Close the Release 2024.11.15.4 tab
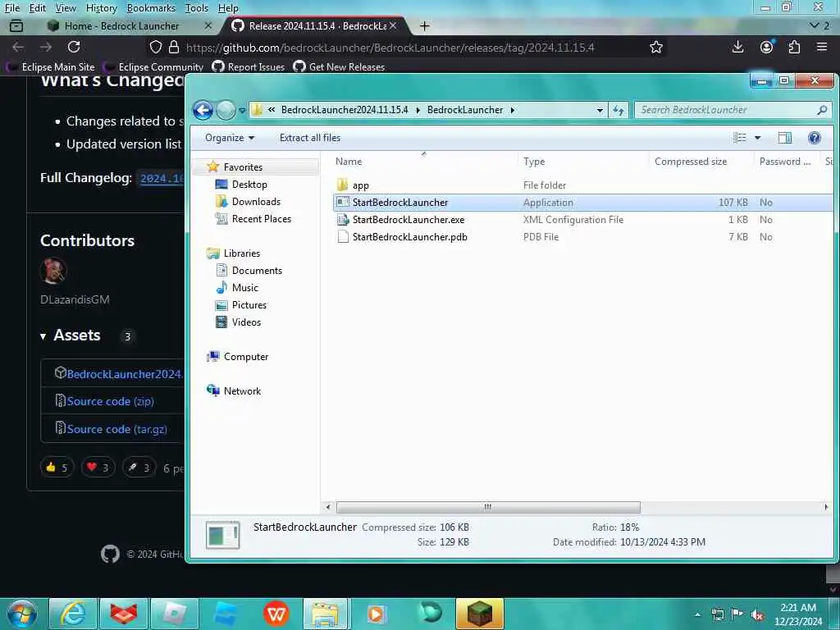 (x=393, y=25)
